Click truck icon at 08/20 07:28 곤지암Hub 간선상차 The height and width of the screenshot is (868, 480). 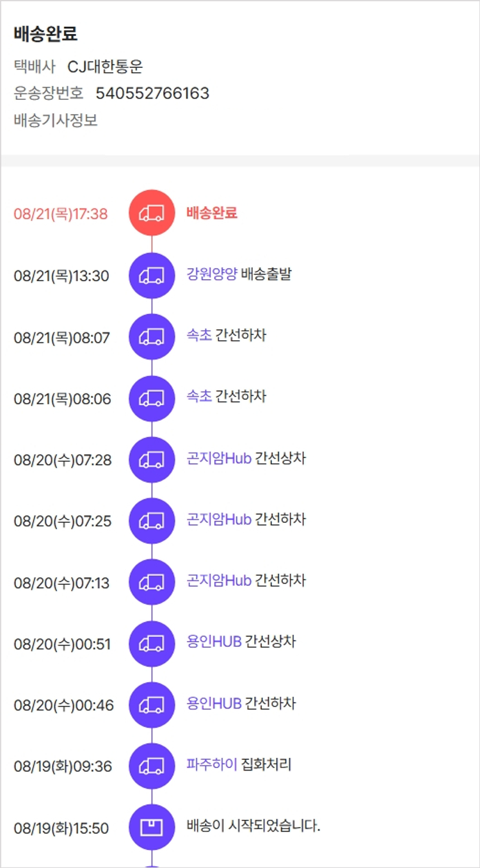(152, 460)
